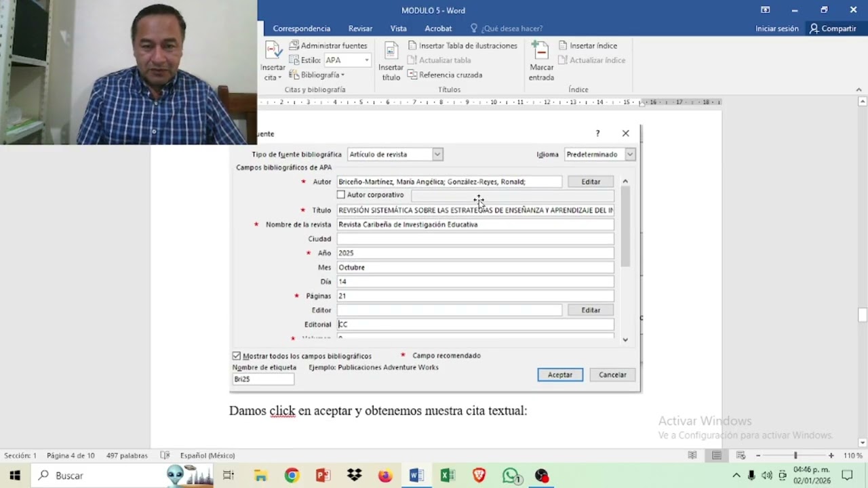The width and height of the screenshot is (868, 488).
Task: Click the Ciudad input field
Action: coord(475,239)
